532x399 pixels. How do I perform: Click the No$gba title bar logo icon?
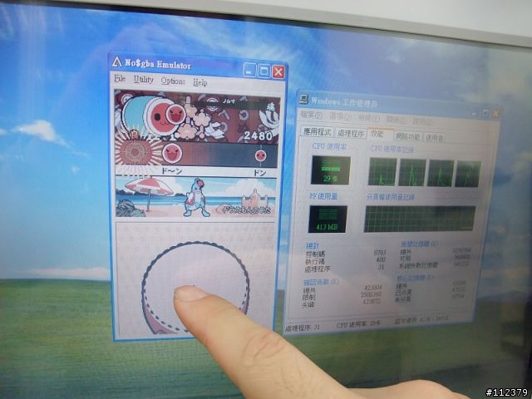117,62
